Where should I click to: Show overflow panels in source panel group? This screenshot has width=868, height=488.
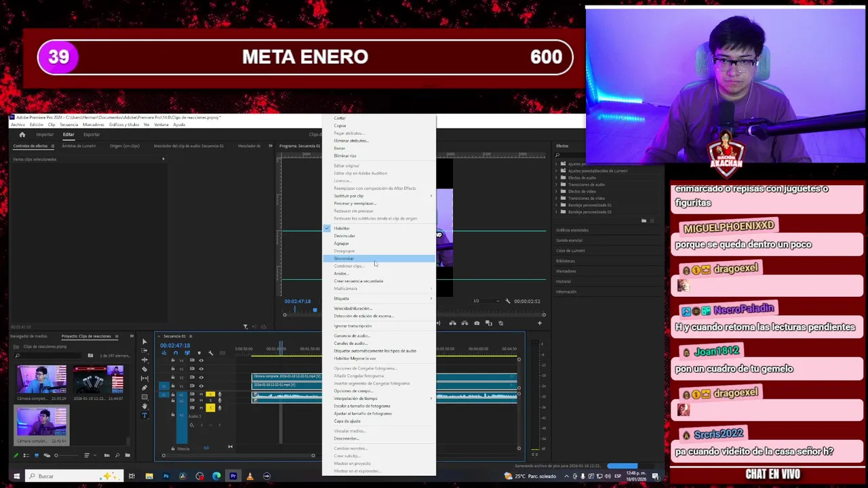270,146
